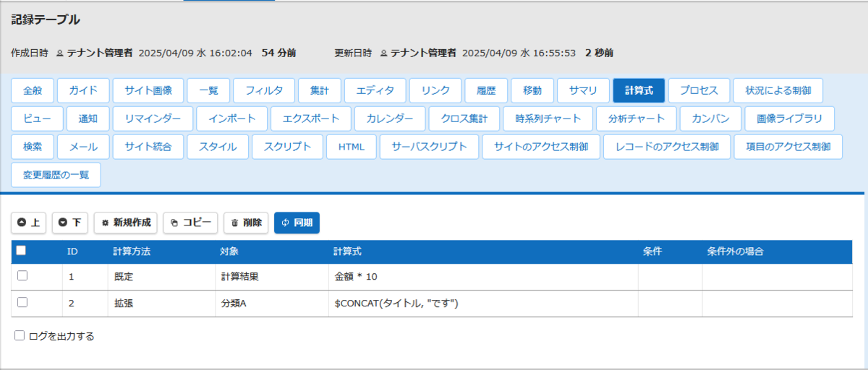Click the コピー button
This screenshot has height=370, width=868.
(x=190, y=223)
